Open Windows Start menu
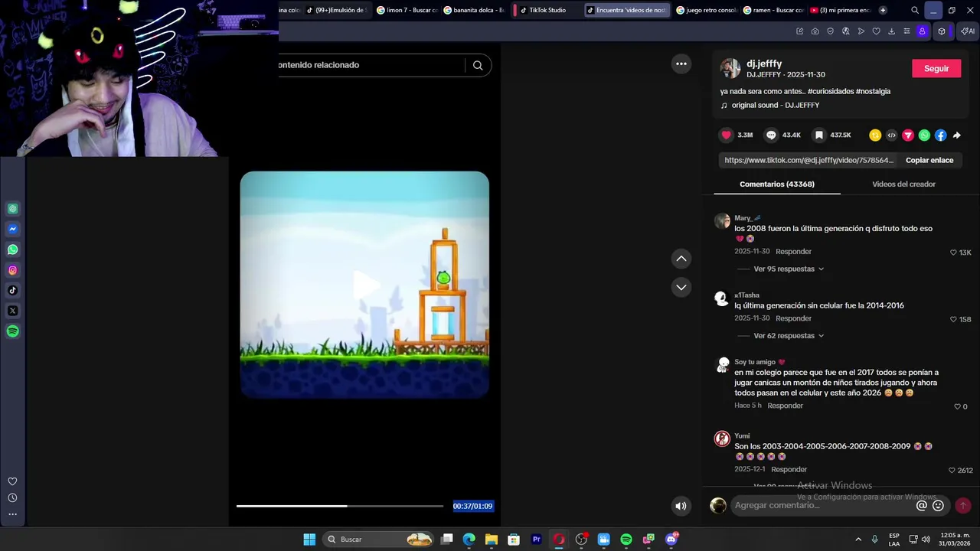The image size is (980, 551). click(309, 540)
